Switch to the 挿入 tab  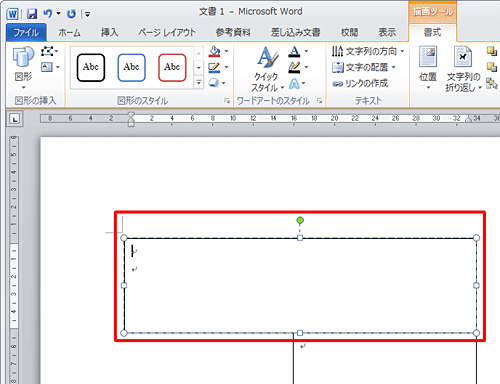[x=109, y=32]
